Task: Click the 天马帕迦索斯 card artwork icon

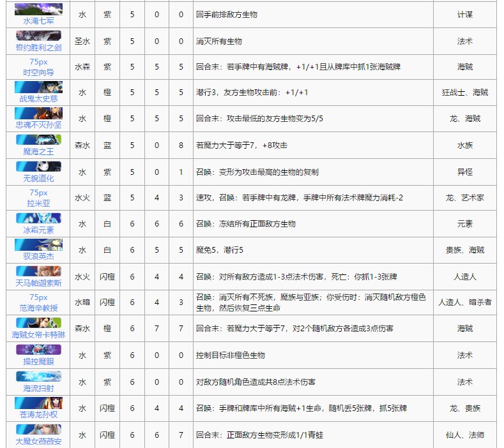Action: pos(38,271)
